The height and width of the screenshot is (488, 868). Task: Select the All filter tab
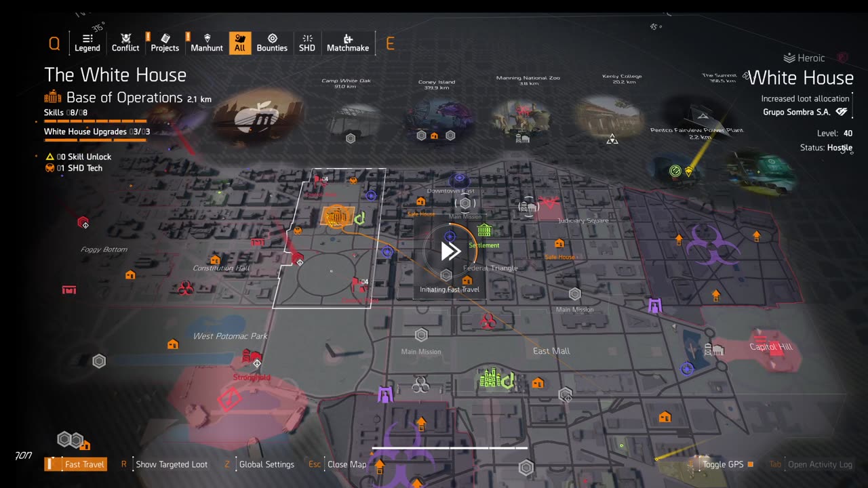pyautogui.click(x=239, y=43)
